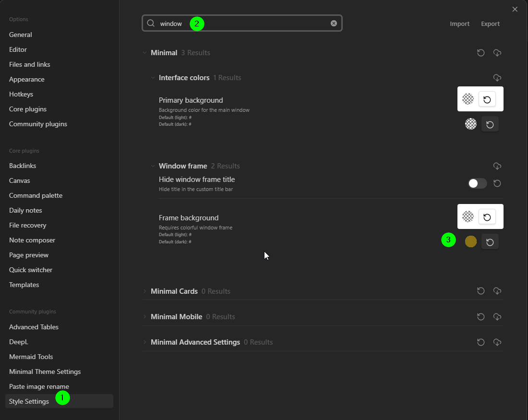The image size is (528, 420).
Task: Reset the light Primary background color
Action: tap(487, 99)
